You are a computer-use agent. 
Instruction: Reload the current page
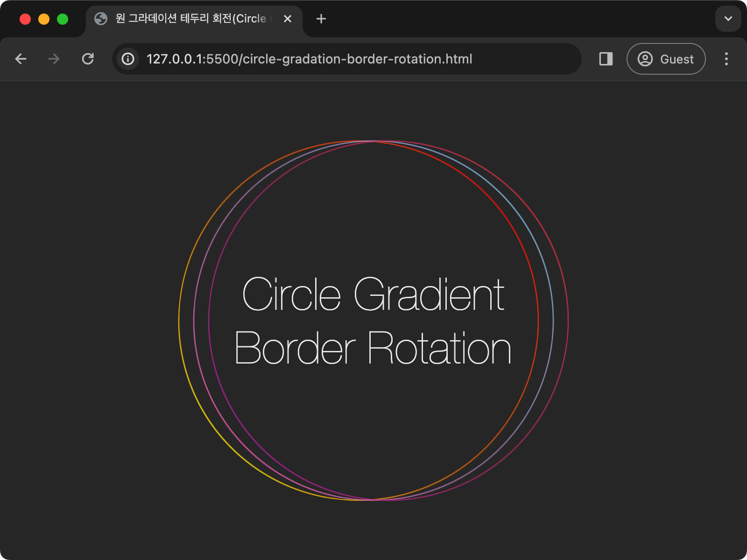pos(88,59)
